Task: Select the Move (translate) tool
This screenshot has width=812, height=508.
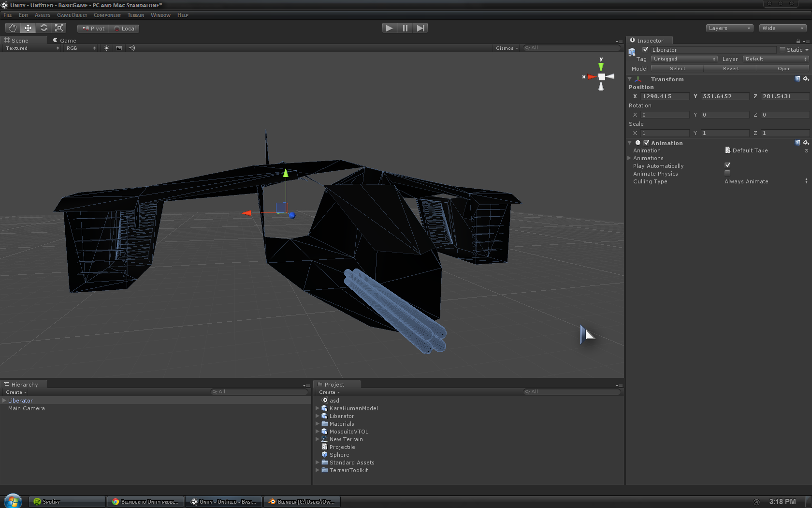Action: [x=28, y=28]
